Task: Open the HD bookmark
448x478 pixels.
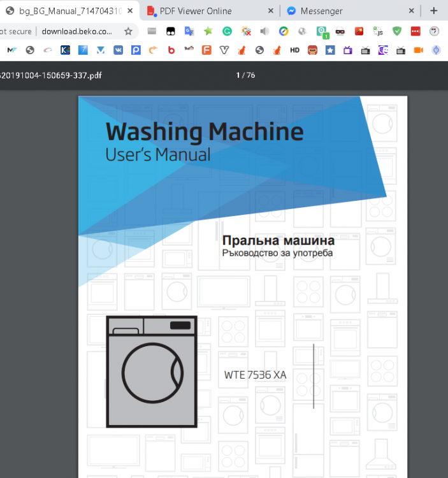Action: pyautogui.click(x=294, y=50)
